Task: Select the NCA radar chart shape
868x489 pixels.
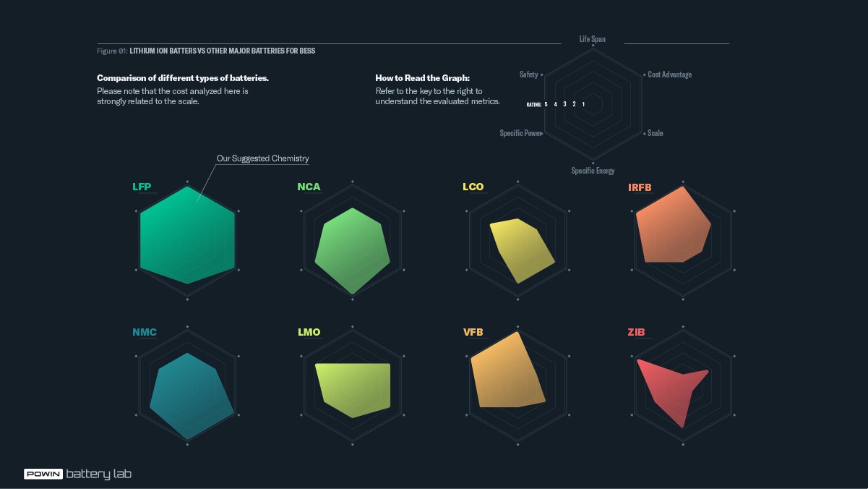Action: tap(353, 251)
